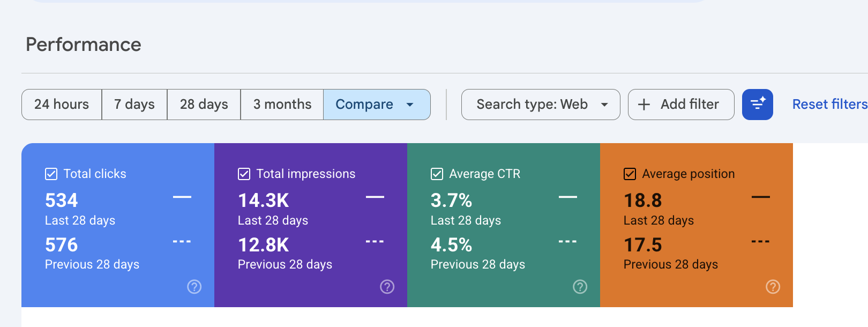Click the blue AI filter icon button
868x327 pixels.
pos(758,105)
